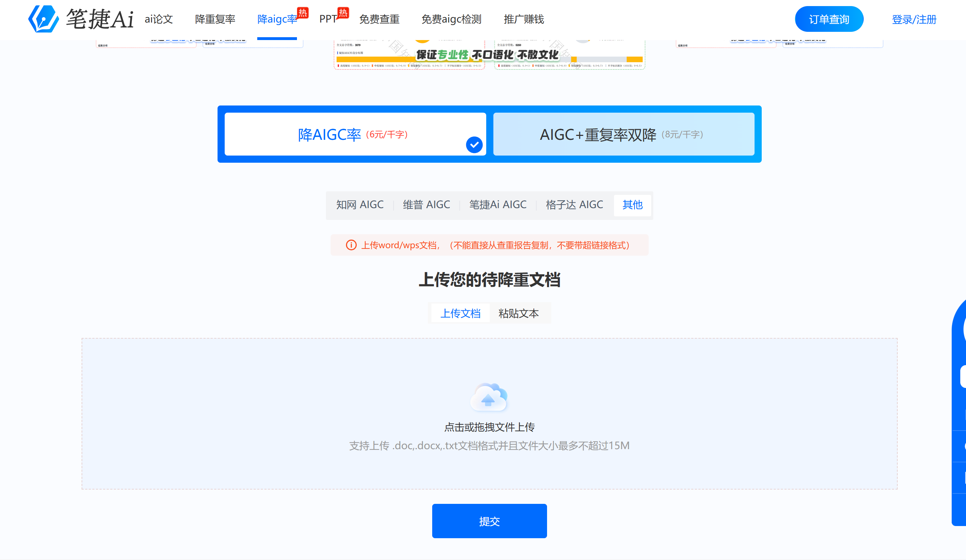The width and height of the screenshot is (966, 560).
Task: Click the red 热 badge beside PPT
Action: point(343,13)
